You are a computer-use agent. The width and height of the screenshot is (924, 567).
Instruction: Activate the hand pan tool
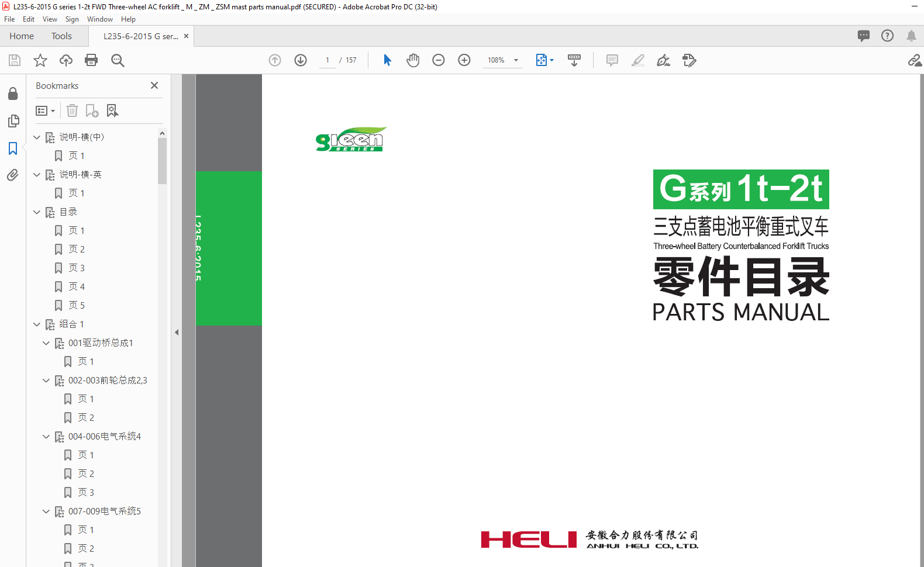click(x=413, y=60)
